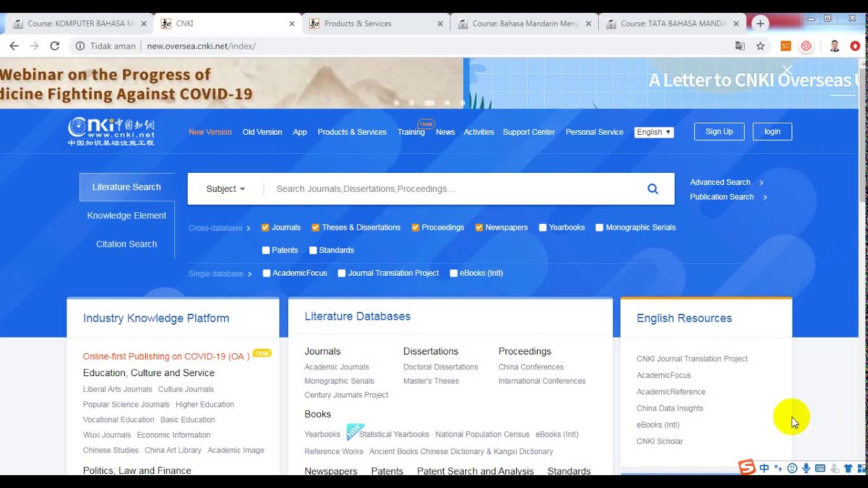
Task: Expand the Cross-database arrow
Action: [x=249, y=228]
